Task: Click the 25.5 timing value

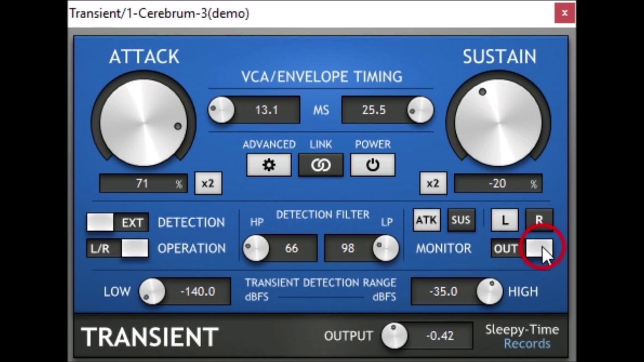Action: tap(374, 110)
